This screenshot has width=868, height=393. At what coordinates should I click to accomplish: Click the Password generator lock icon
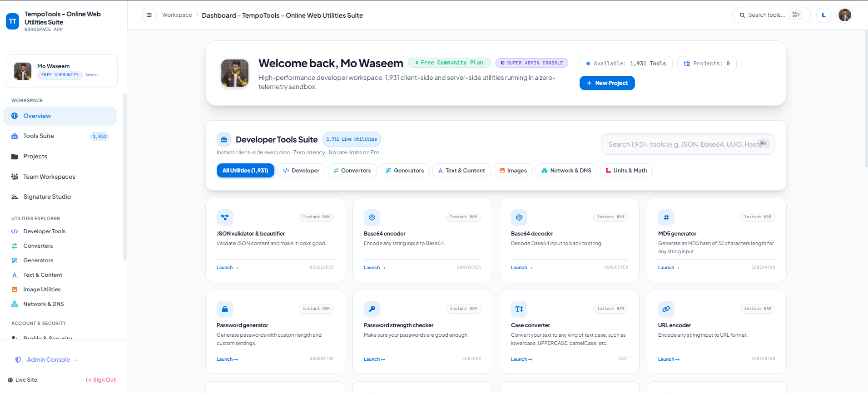click(x=225, y=309)
